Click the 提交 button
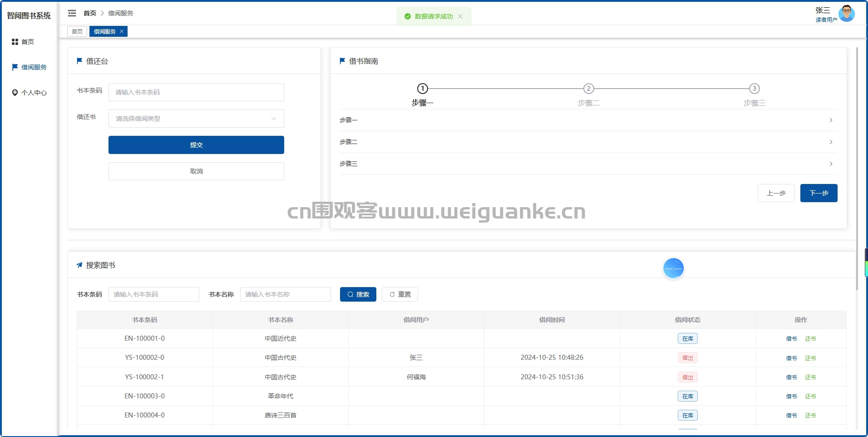 point(196,145)
